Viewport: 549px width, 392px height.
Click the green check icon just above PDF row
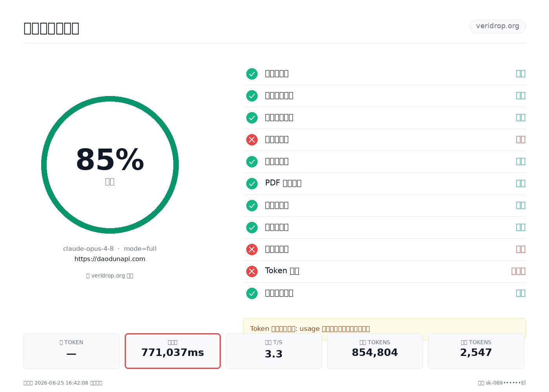point(252,162)
